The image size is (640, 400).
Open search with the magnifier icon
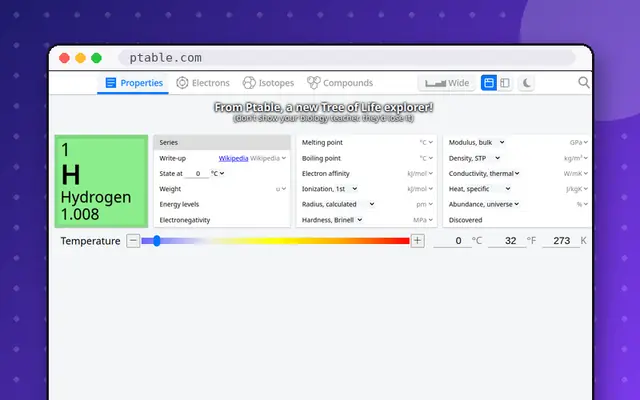pos(584,82)
